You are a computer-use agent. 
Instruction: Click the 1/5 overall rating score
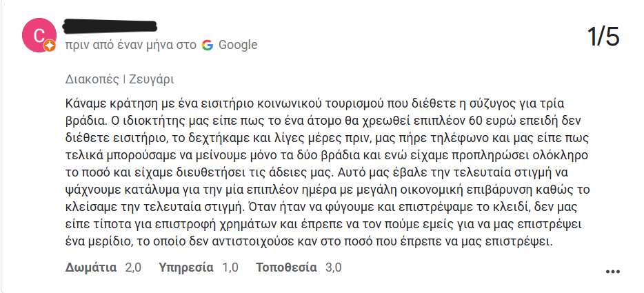click(603, 36)
